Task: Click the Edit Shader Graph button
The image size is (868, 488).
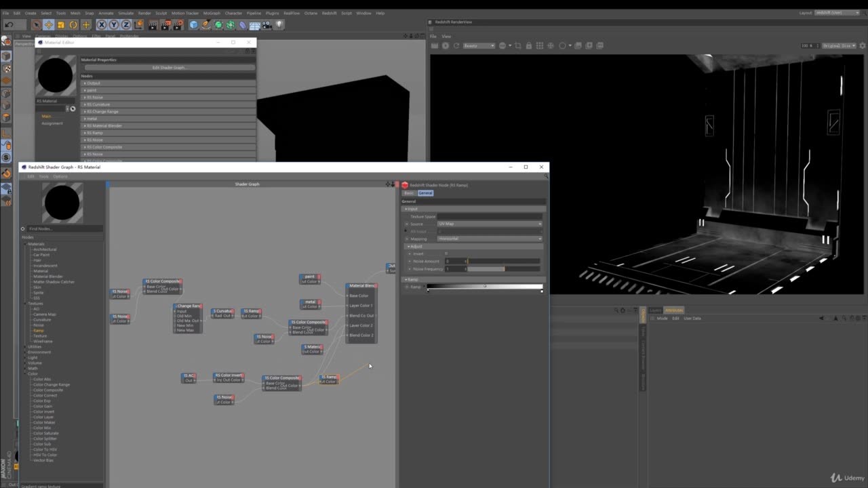Action: tap(169, 68)
